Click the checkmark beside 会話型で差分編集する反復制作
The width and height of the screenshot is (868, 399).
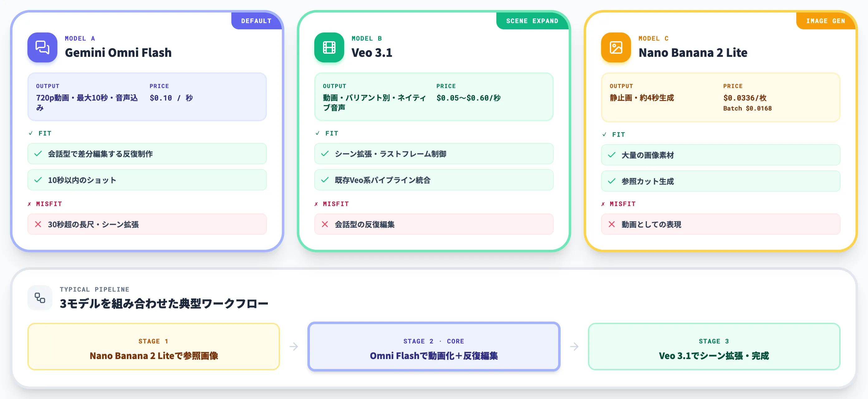(38, 154)
